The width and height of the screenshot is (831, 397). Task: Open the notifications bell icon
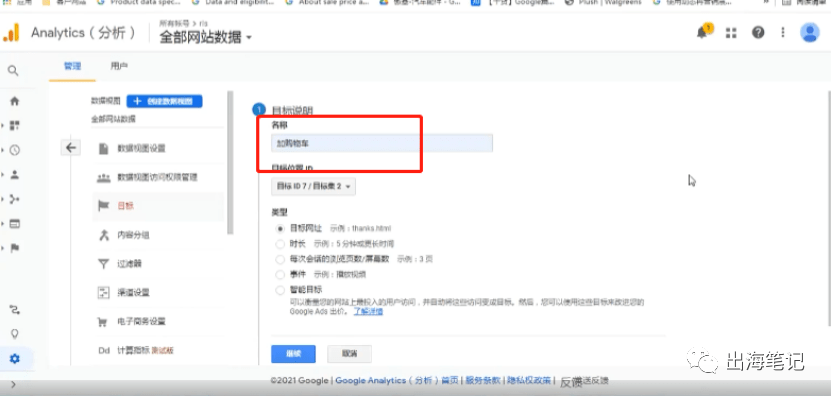703,32
